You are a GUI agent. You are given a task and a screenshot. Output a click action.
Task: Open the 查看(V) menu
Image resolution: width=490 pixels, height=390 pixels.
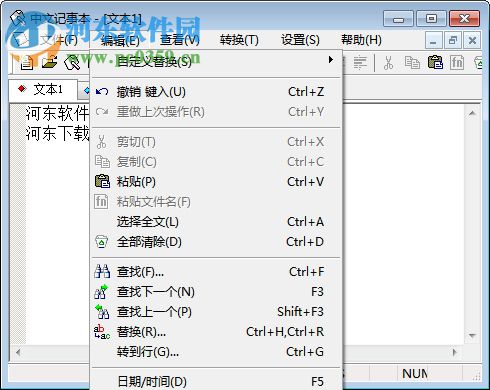180,40
